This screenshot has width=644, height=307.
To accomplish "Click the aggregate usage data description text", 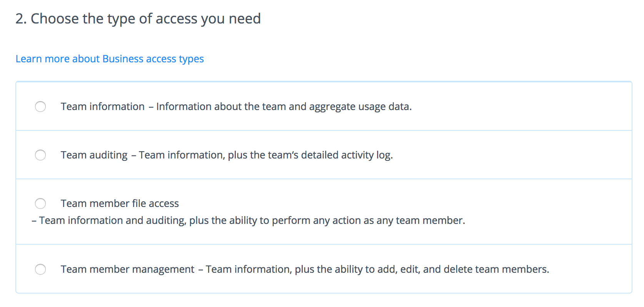I will pyautogui.click(x=284, y=107).
